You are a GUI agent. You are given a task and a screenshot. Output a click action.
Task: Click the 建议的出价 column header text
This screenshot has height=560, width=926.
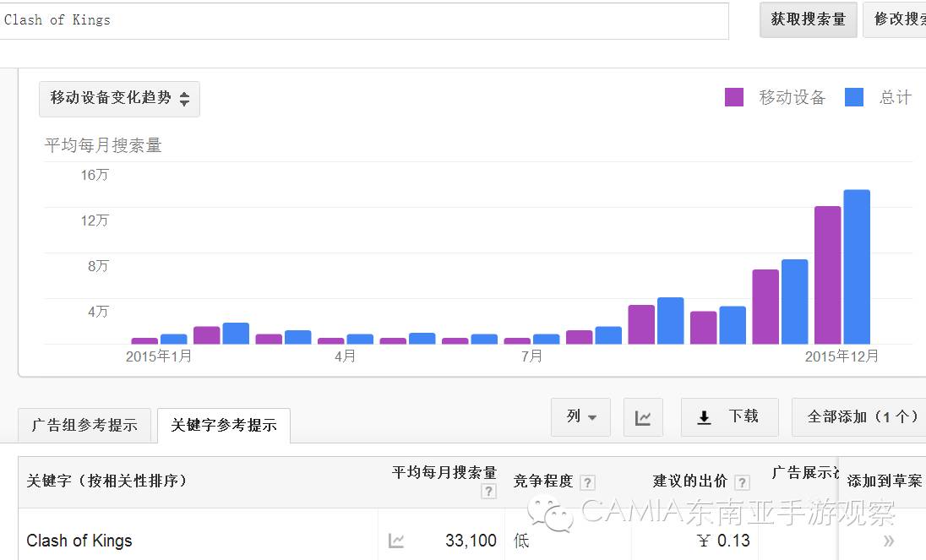pos(689,481)
